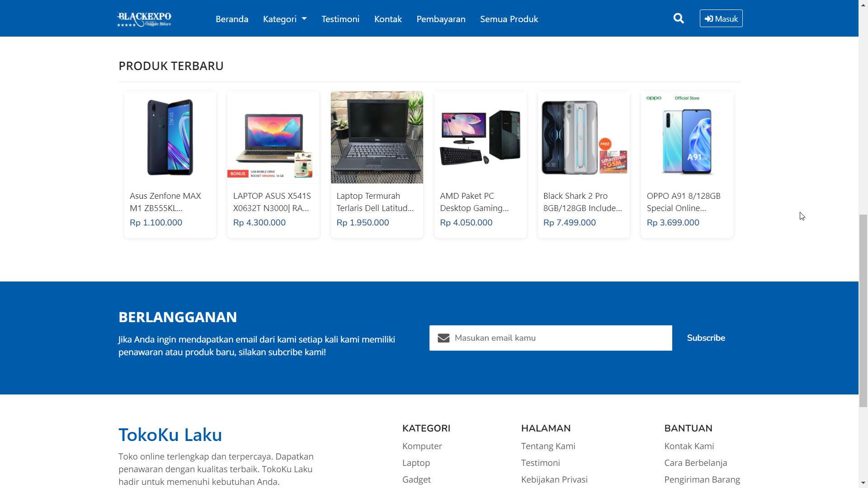The width and height of the screenshot is (868, 488).
Task: Open Kontak in the navbar
Action: pyautogui.click(x=388, y=19)
